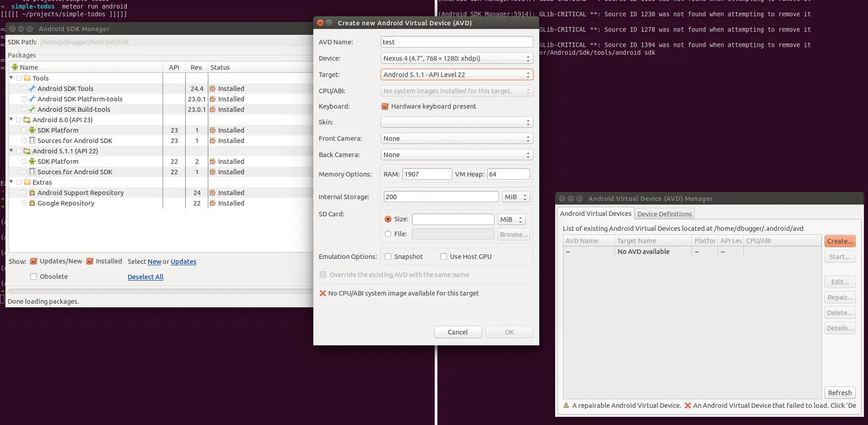
Task: Click the Android SDK Tools wrench icon
Action: (x=32, y=89)
